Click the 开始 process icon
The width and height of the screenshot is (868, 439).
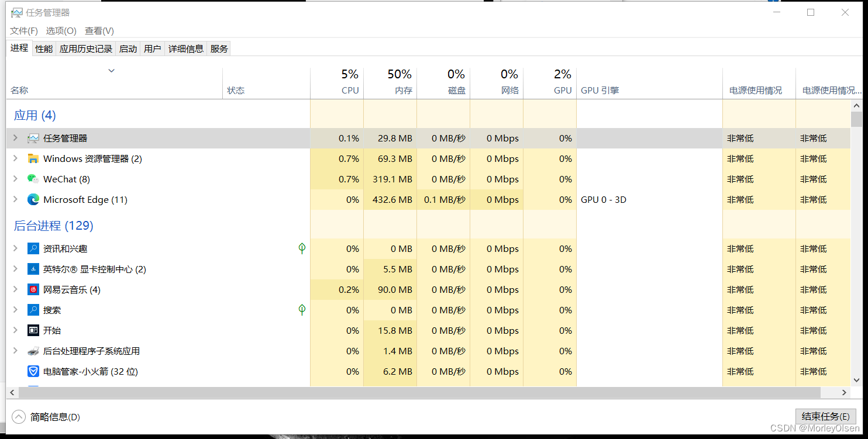(x=33, y=330)
